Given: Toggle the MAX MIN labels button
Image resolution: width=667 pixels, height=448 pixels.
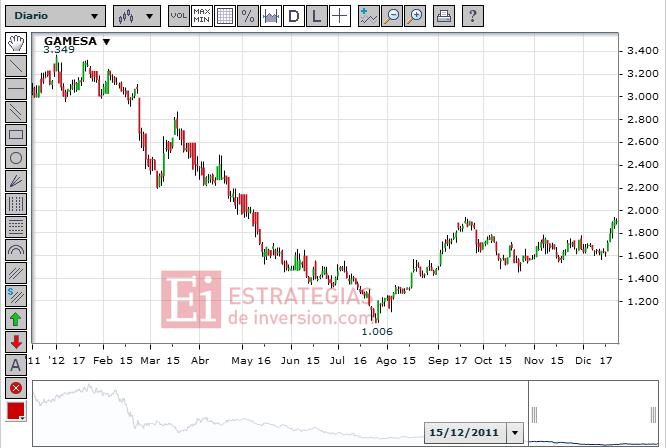Looking at the screenshot, I should coord(202,16).
